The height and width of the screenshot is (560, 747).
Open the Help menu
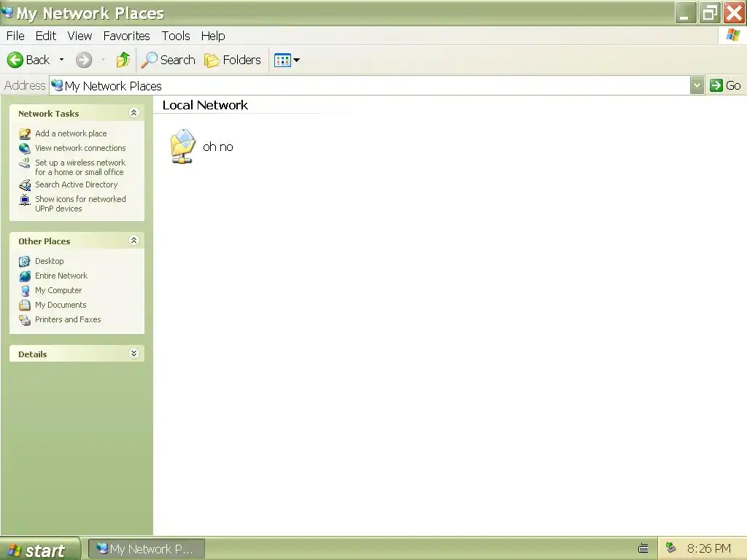coord(213,36)
